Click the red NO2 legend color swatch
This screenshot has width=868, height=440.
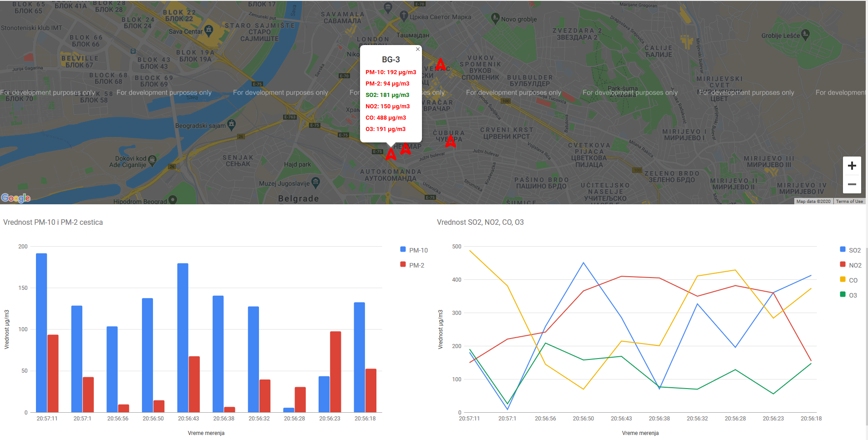pos(842,265)
